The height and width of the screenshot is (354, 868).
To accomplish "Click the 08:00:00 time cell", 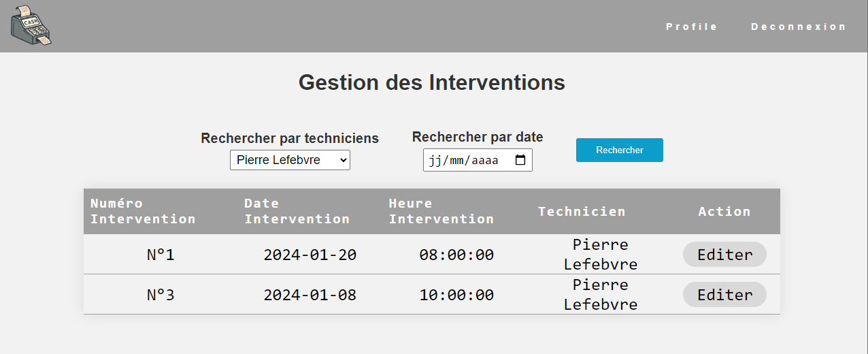I will [x=456, y=255].
